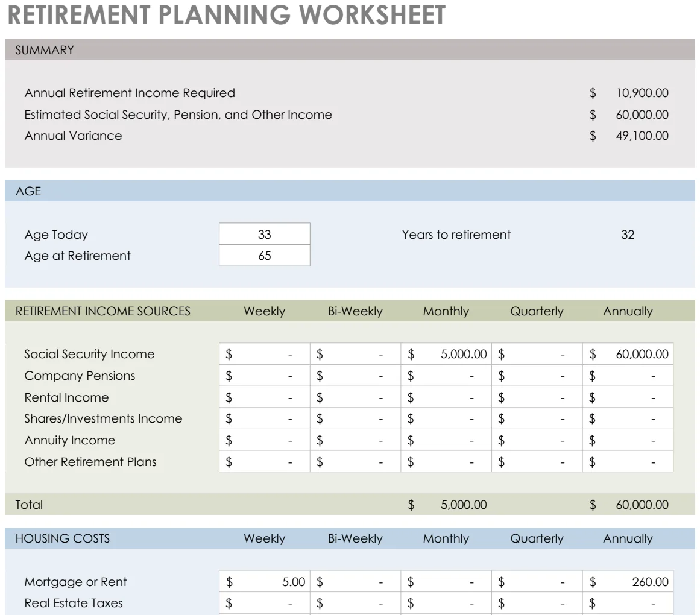700x615 pixels.
Task: Click the Annual Retirement Income Required value 10,900.00
Action: (642, 93)
